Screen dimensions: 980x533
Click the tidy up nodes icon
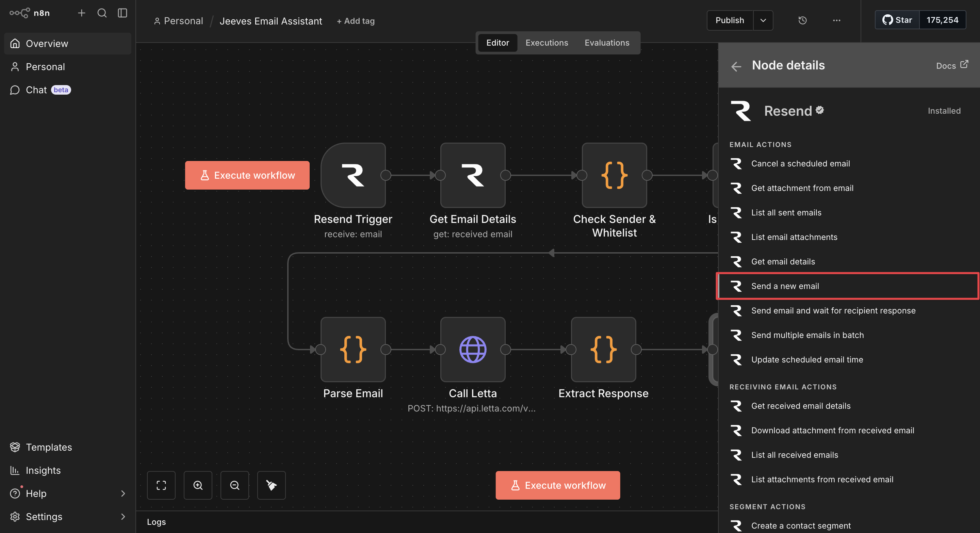tap(271, 485)
